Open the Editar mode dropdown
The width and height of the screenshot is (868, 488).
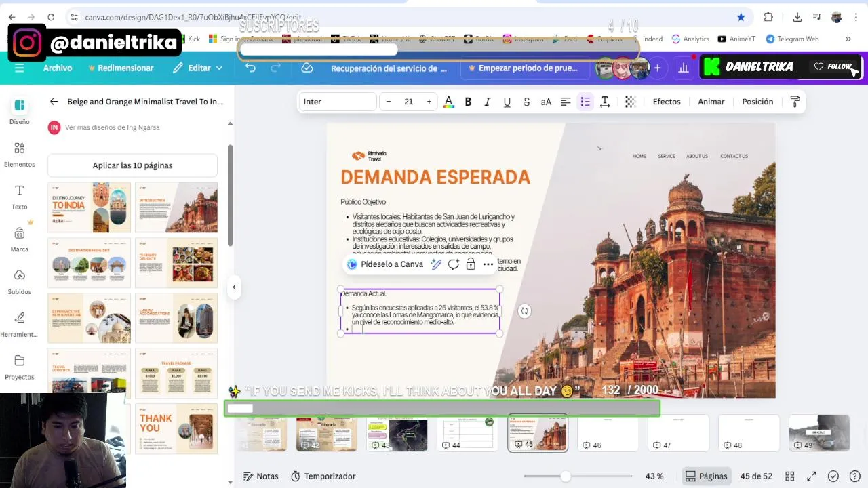(197, 68)
